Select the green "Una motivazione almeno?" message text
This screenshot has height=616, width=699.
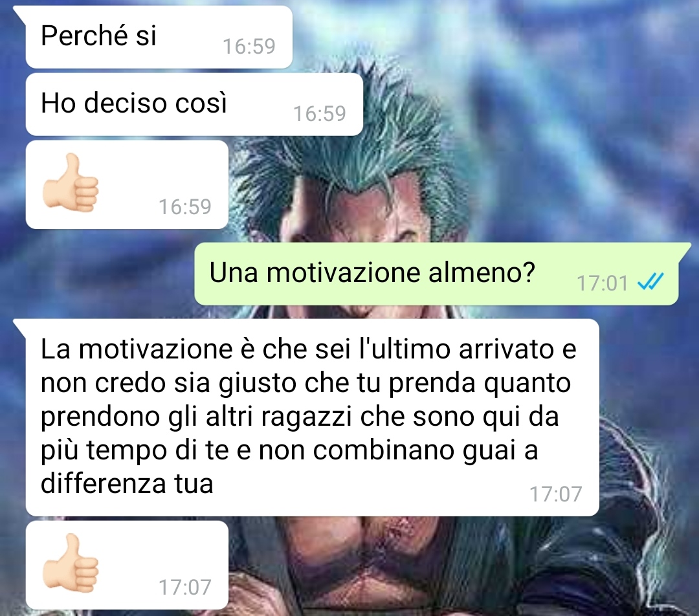[x=372, y=272]
